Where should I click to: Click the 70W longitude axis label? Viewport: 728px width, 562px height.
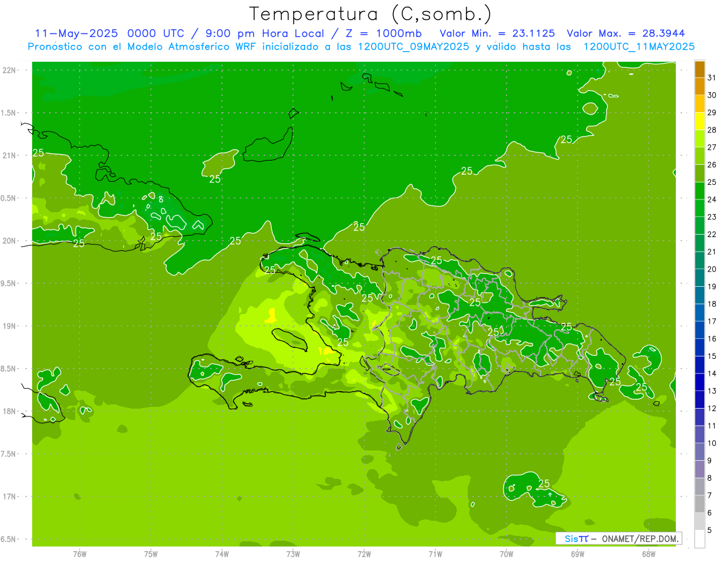pos(507,554)
